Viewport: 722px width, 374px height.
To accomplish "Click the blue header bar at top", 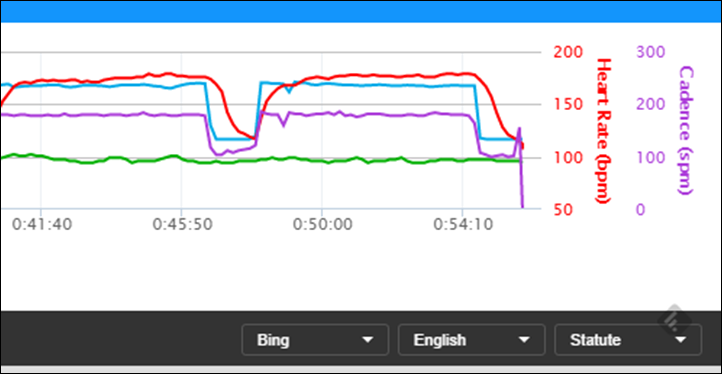I will [x=361, y=11].
